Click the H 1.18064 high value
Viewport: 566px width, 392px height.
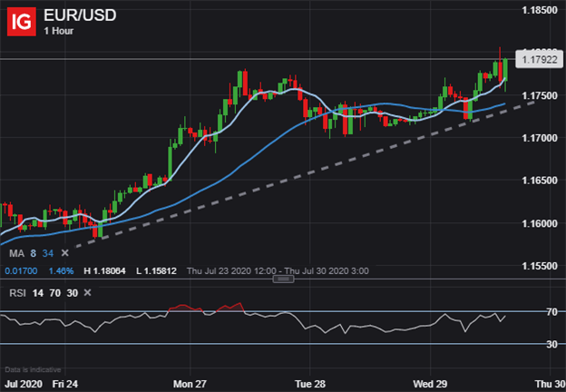[x=104, y=271]
